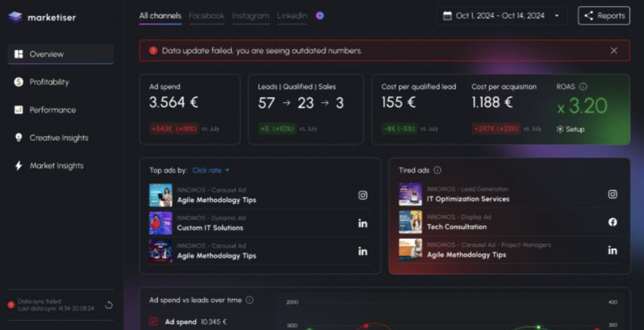Click the marketiser logo

(42, 17)
